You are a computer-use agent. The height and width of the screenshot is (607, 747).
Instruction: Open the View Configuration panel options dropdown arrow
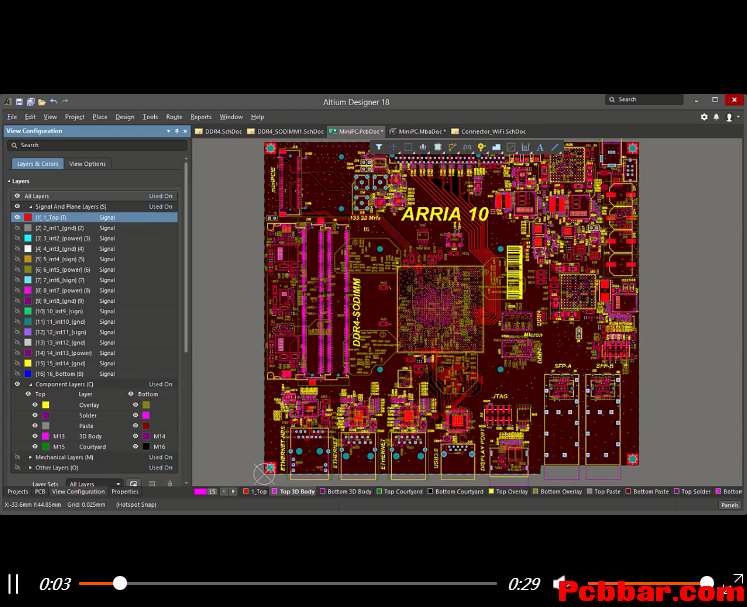pos(168,131)
